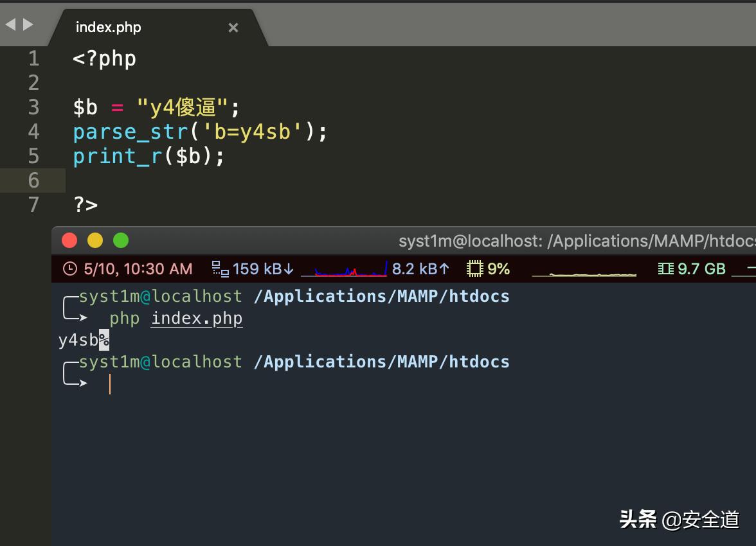Viewport: 756px width, 546px height.
Task: Click first /Applications/MAMP/htdocs path
Action: (x=381, y=296)
